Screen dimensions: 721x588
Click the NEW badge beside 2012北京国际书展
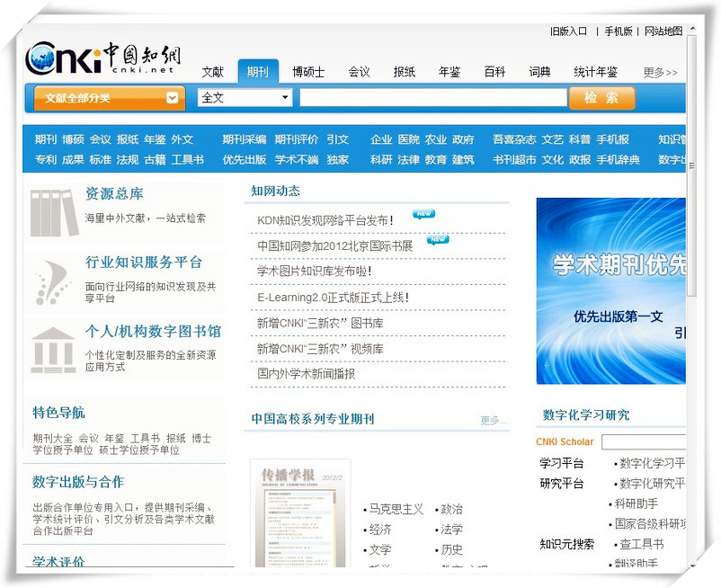[x=438, y=239]
